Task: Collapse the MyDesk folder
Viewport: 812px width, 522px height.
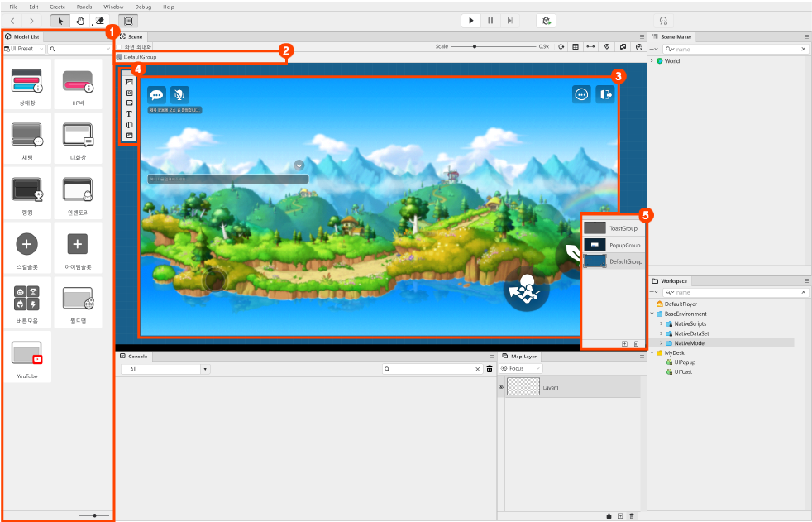Action: (x=652, y=352)
